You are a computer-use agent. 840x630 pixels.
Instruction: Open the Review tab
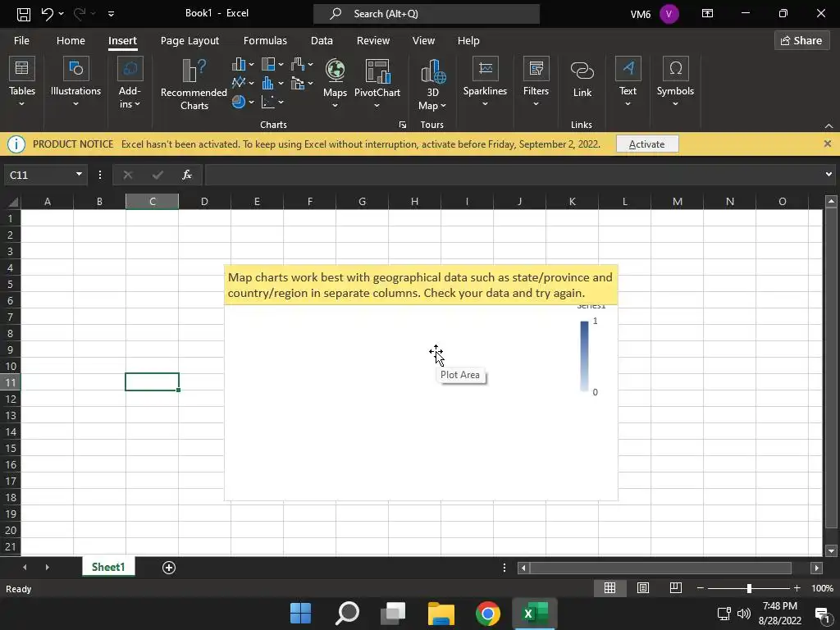(373, 41)
